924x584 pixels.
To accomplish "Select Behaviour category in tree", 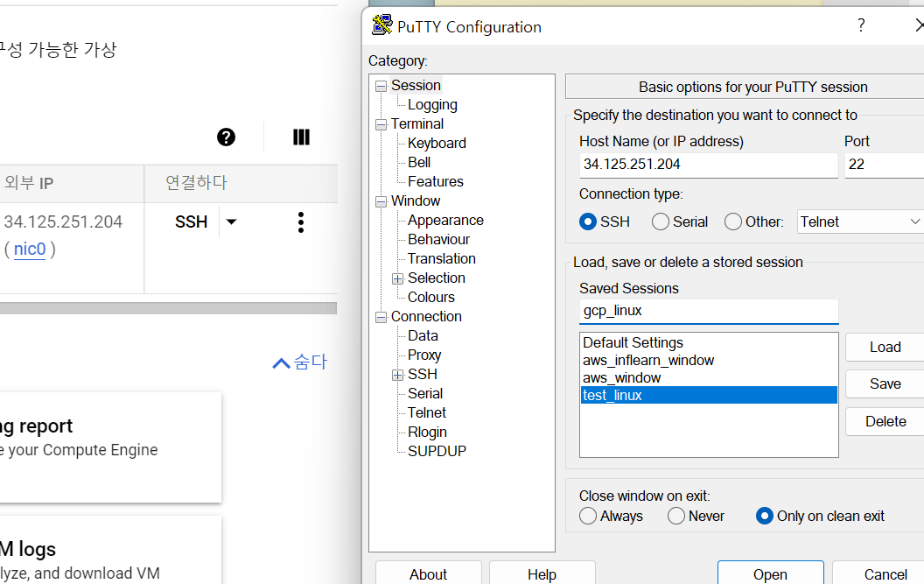I will (438, 240).
